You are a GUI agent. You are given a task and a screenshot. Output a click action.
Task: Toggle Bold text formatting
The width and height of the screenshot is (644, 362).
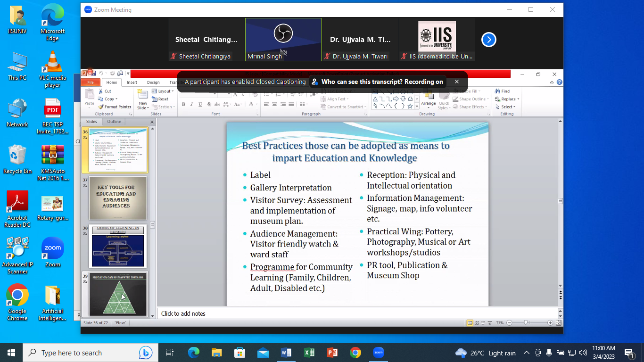[183, 104]
